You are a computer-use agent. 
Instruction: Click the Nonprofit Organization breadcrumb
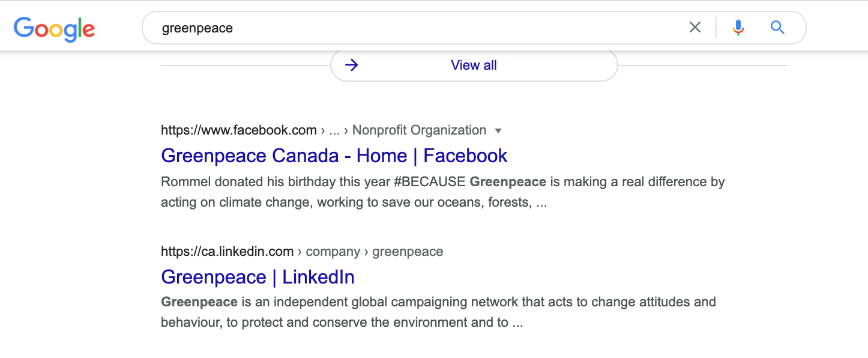click(x=418, y=130)
